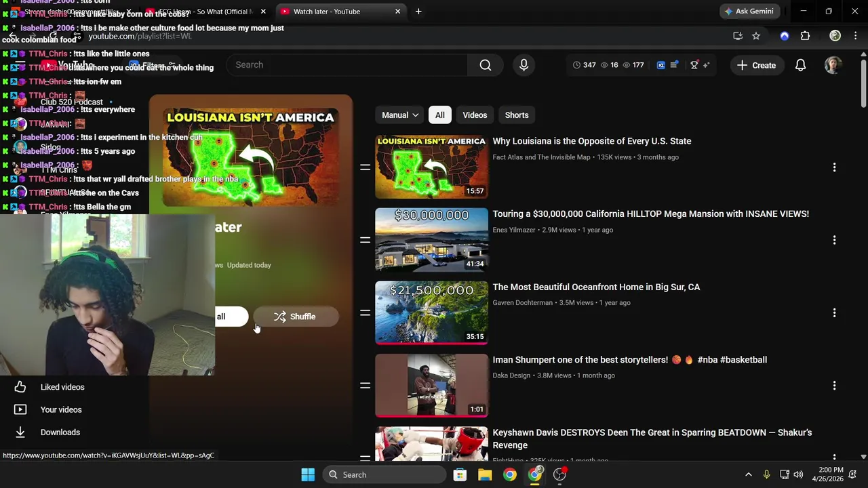Viewport: 868px width, 488px height.
Task: Click the $21,500,000 oceanfront thumbnail
Action: point(431,312)
